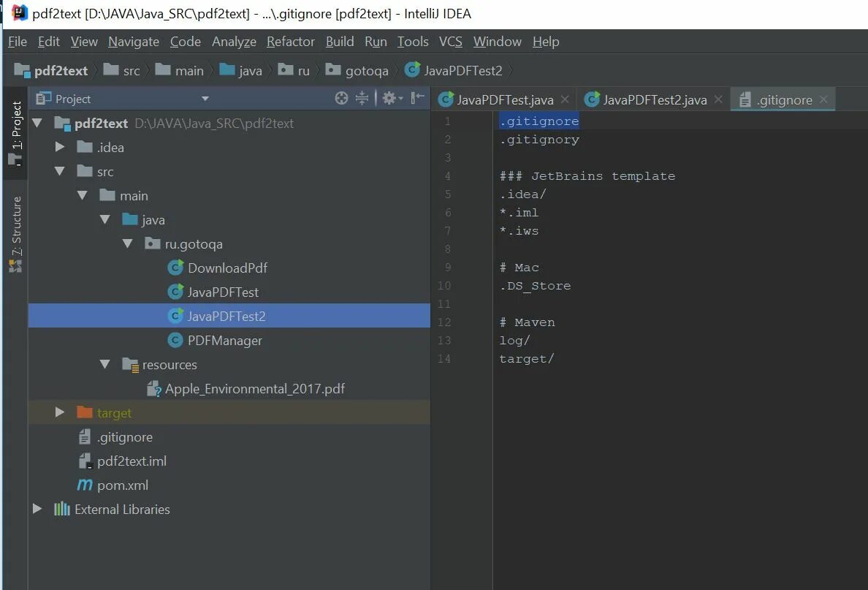Click the 'log/' line in editor
868x590 pixels.
coord(515,341)
